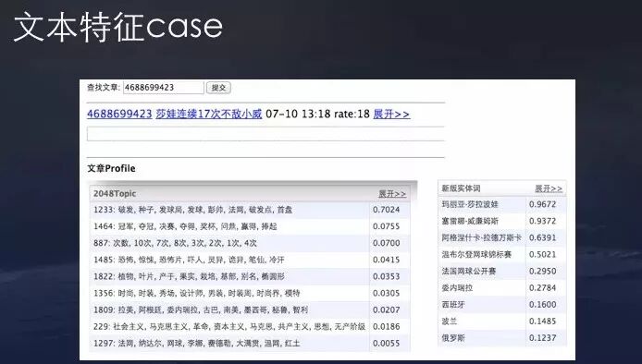
Task: Select entity 西班牙
Action: [453, 305]
